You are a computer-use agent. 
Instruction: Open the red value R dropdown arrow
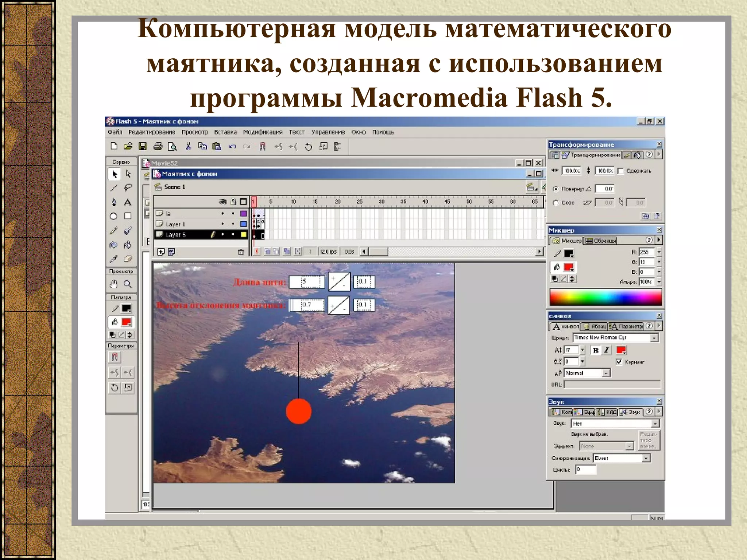pyautogui.click(x=659, y=252)
